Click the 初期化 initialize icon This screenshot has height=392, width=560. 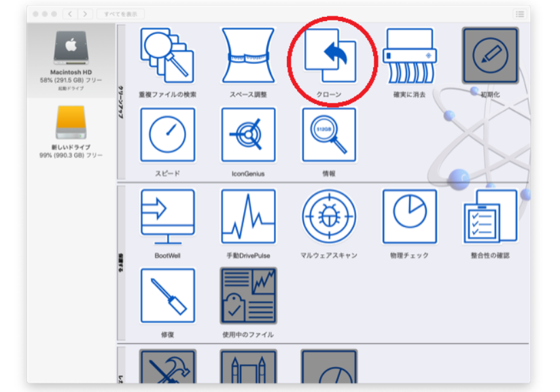490,56
